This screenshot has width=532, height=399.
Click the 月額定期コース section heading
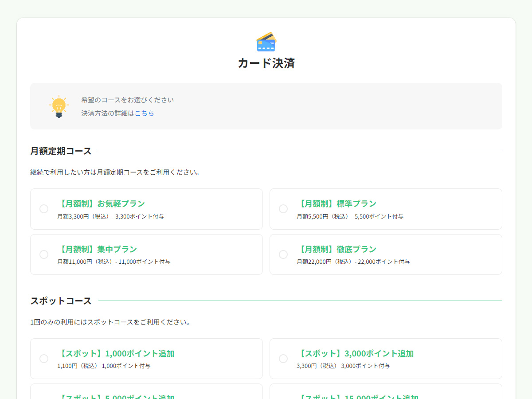(60, 151)
